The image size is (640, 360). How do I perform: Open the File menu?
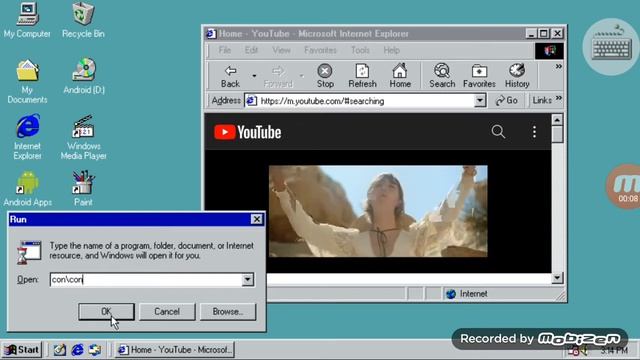tap(224, 50)
